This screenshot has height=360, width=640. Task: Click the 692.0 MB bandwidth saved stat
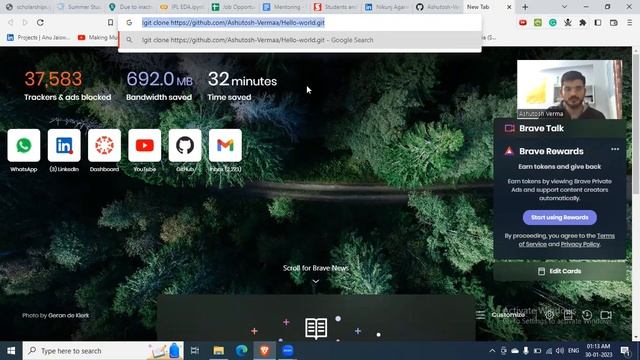click(159, 86)
